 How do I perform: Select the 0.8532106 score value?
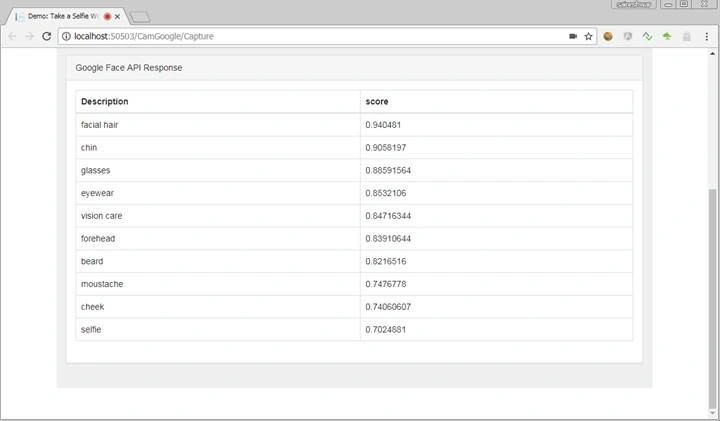pos(386,193)
